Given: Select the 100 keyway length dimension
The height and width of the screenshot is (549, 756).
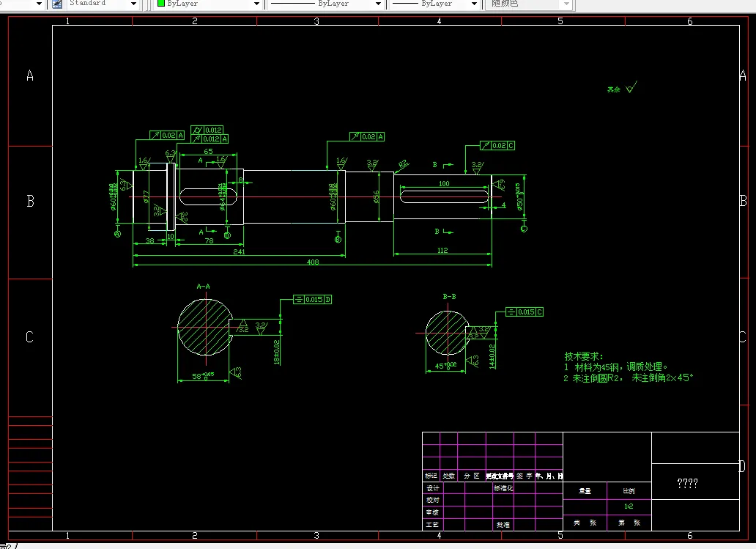Looking at the screenshot, I should (444, 183).
